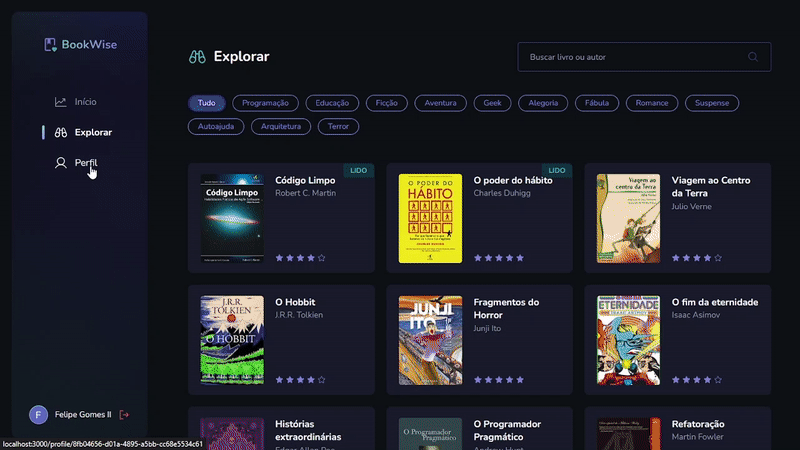800x450 pixels.
Task: Open the Perfil menu item
Action: coord(76,163)
